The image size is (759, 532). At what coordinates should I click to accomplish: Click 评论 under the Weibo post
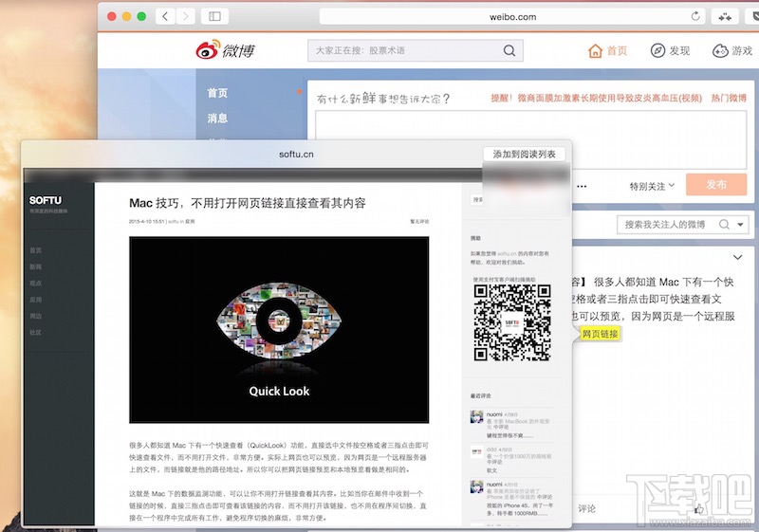586,509
